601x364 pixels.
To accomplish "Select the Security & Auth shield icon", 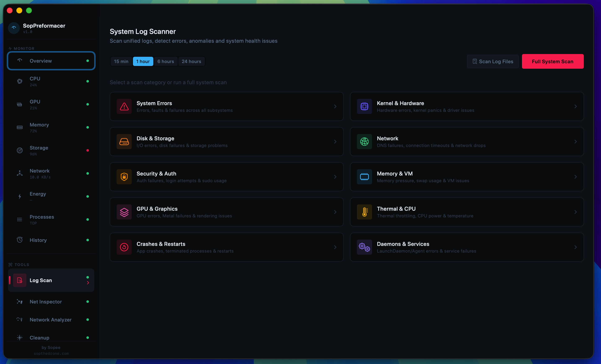I will [x=124, y=177].
